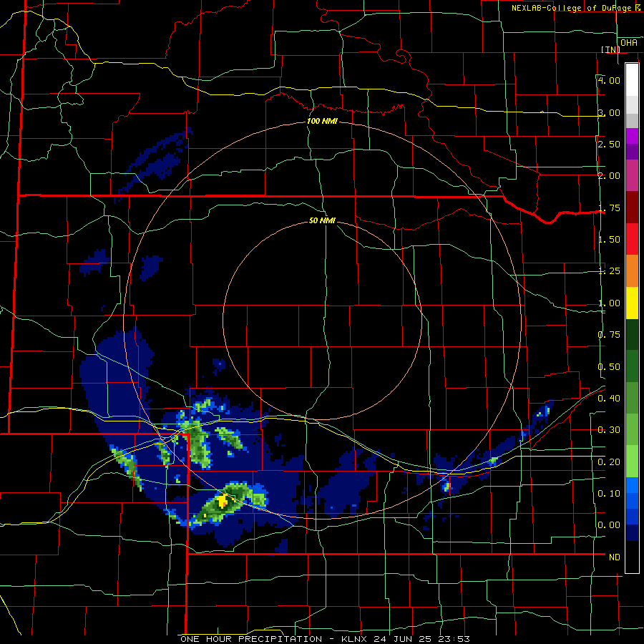Pick the bright red swatch on the scale

[x=632, y=240]
